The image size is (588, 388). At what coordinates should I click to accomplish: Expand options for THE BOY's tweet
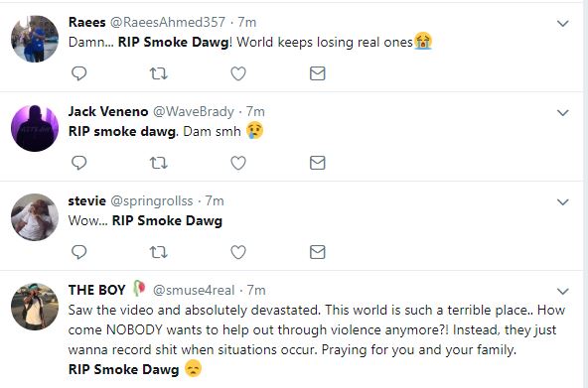click(563, 292)
